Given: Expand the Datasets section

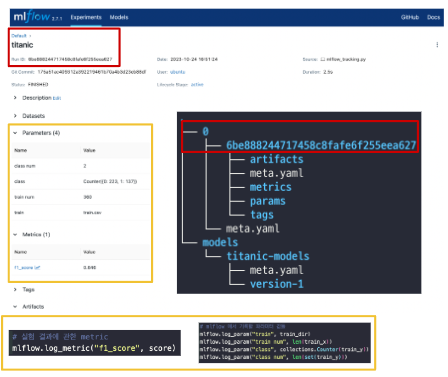Looking at the screenshot, I should 15,116.
